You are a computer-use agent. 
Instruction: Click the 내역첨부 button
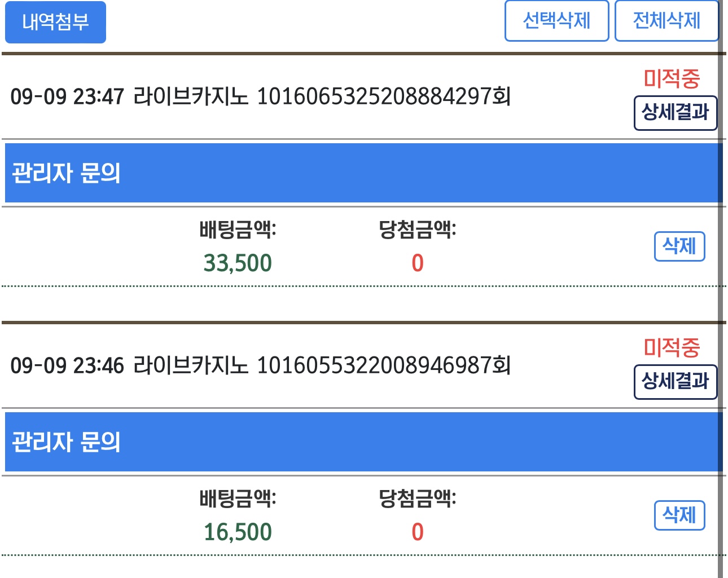click(55, 22)
